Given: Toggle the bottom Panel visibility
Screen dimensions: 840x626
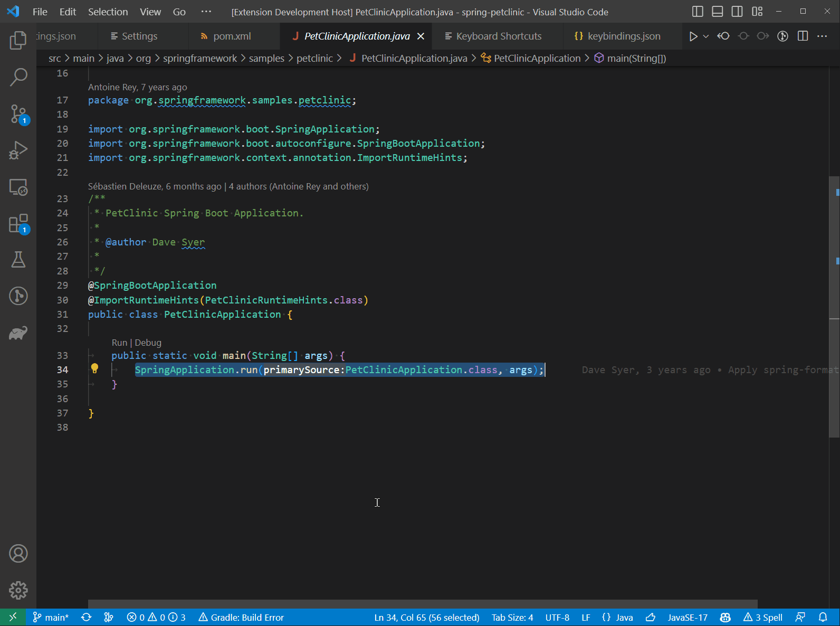Looking at the screenshot, I should pyautogui.click(x=718, y=12).
